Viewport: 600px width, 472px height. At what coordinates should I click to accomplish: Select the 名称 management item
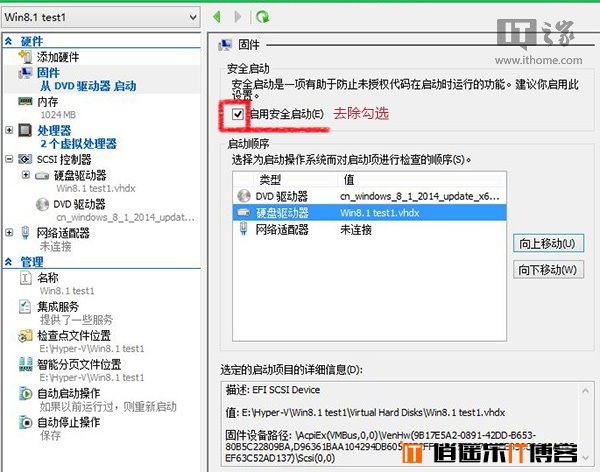[47, 278]
